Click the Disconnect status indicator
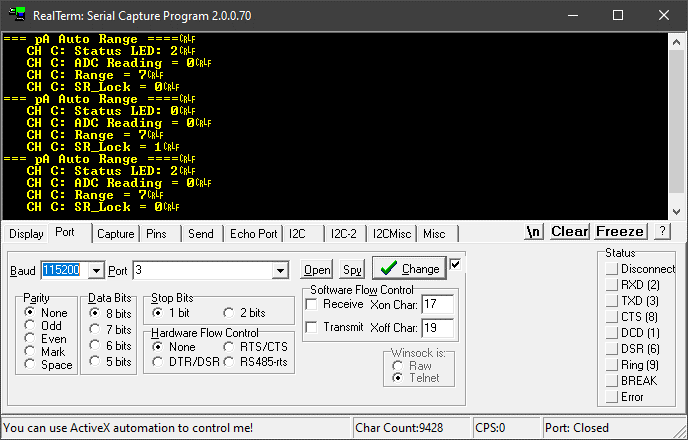Viewport: 688px width, 440px height. (x=612, y=268)
